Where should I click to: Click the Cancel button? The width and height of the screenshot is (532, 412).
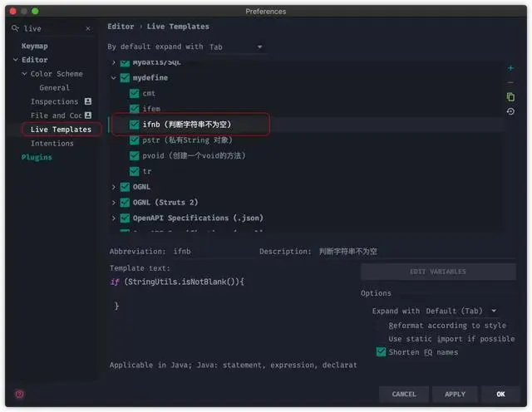tap(404, 394)
